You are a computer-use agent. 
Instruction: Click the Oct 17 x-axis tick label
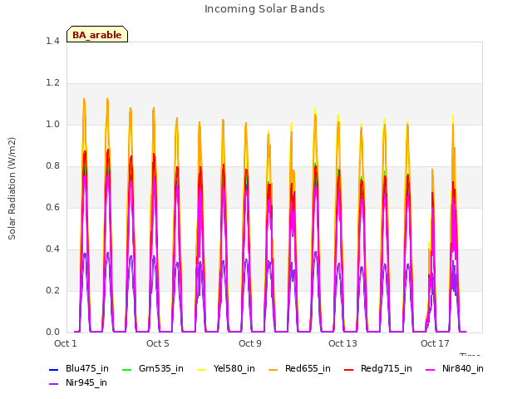click(435, 343)
